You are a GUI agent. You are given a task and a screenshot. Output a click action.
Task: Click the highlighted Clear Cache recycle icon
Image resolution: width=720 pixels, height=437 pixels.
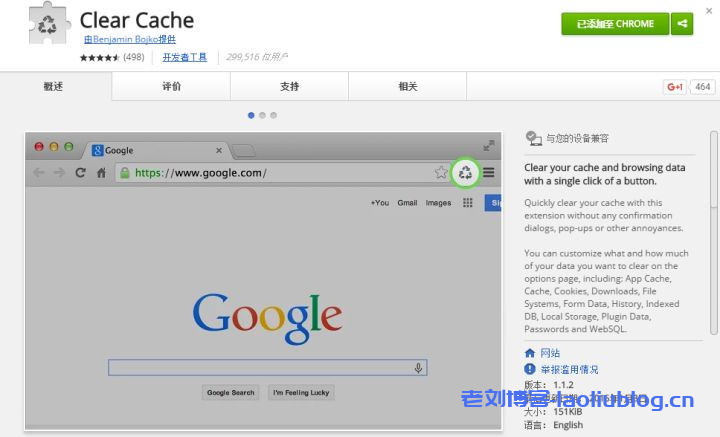(x=465, y=173)
